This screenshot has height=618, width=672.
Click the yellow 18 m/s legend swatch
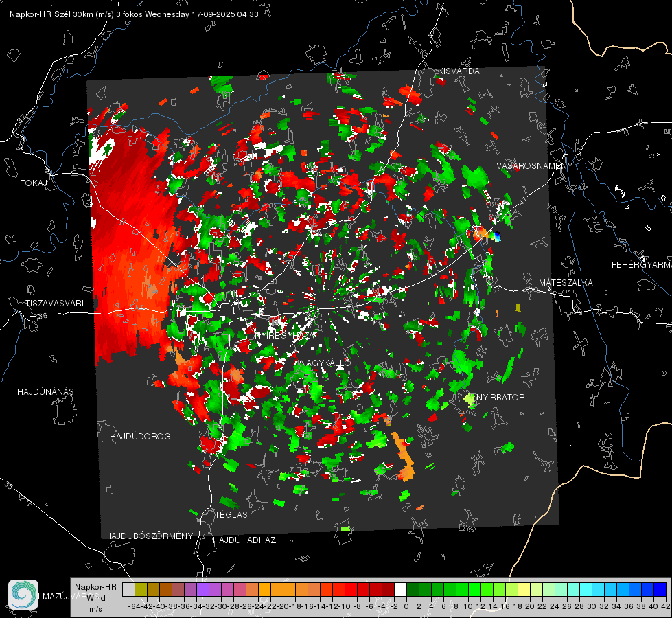tap(524, 589)
